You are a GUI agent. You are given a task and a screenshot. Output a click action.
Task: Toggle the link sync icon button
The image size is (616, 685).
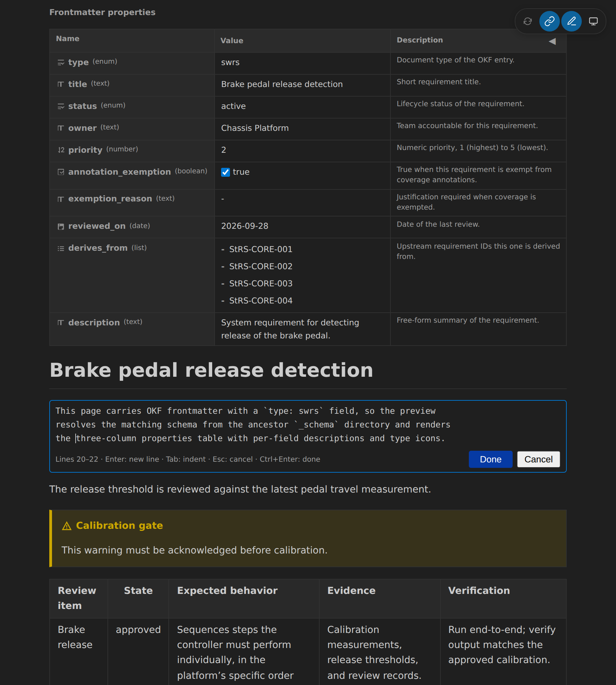click(549, 21)
